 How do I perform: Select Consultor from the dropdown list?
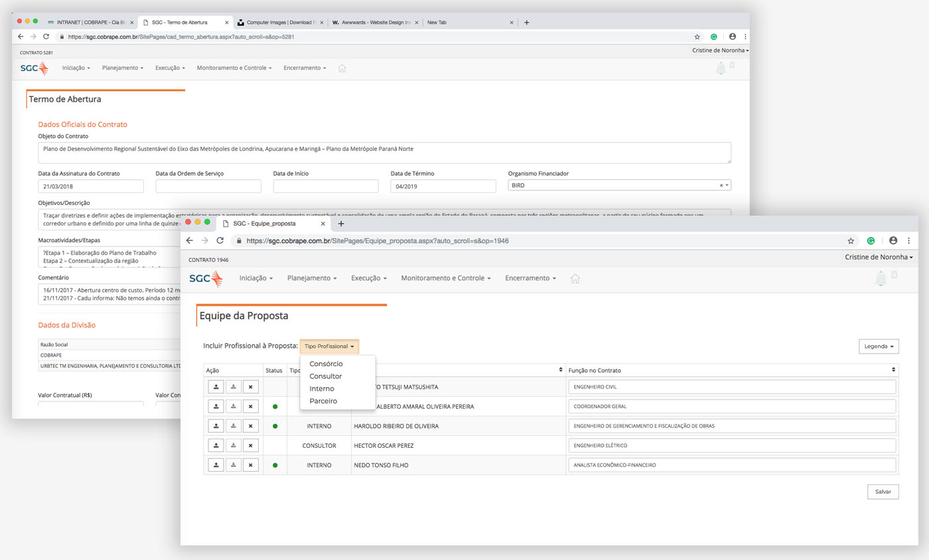(x=325, y=376)
